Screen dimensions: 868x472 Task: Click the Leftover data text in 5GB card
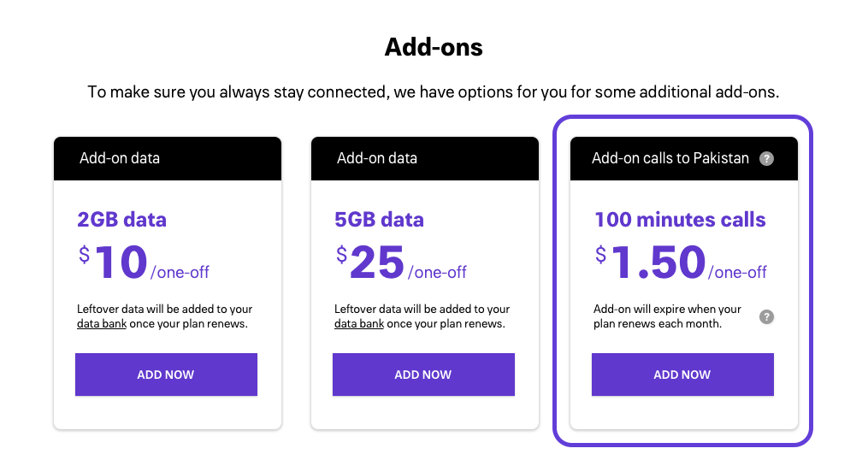422,316
